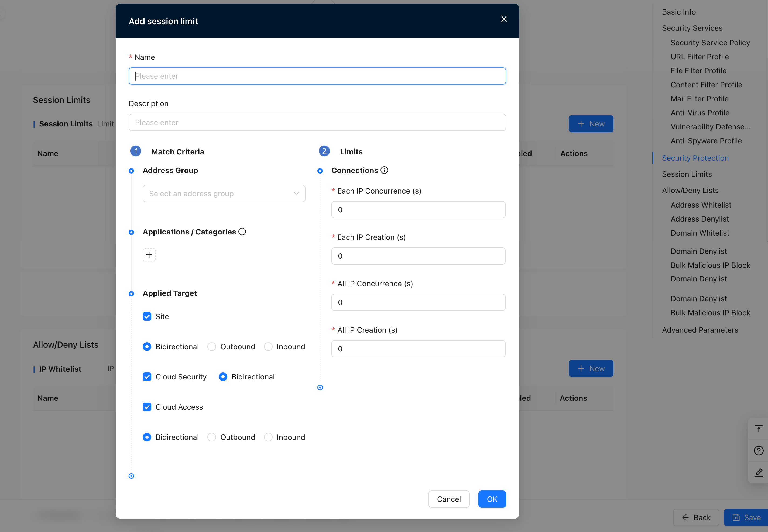Edit the All IP Concurrence field
The width and height of the screenshot is (768, 532).
point(418,302)
